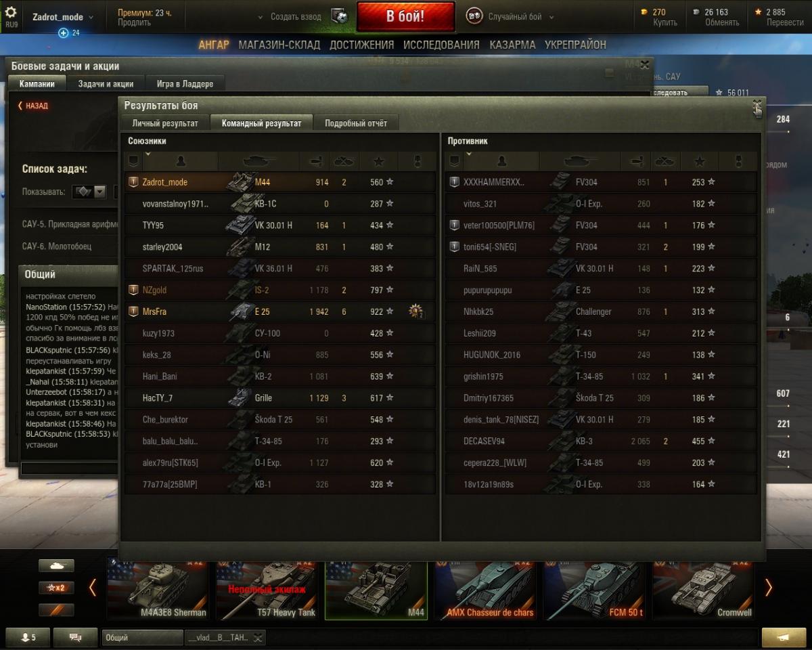Screen dimensions: 812x650
Task: Open Задачи и акции tab in missions window
Action: pyautogui.click(x=106, y=84)
